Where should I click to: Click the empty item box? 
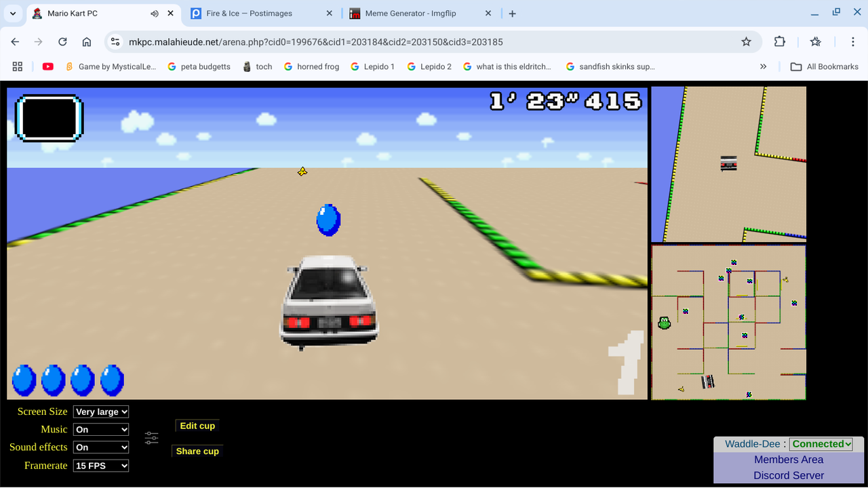point(49,119)
